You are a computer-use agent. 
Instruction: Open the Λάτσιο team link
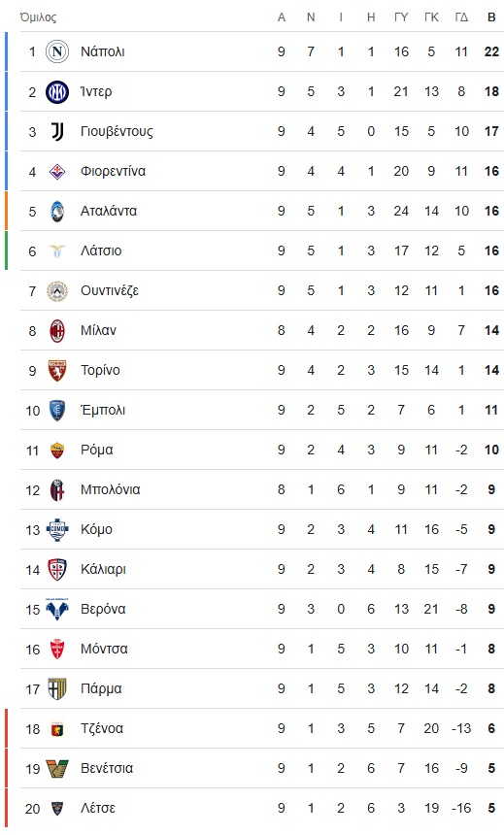[101, 250]
